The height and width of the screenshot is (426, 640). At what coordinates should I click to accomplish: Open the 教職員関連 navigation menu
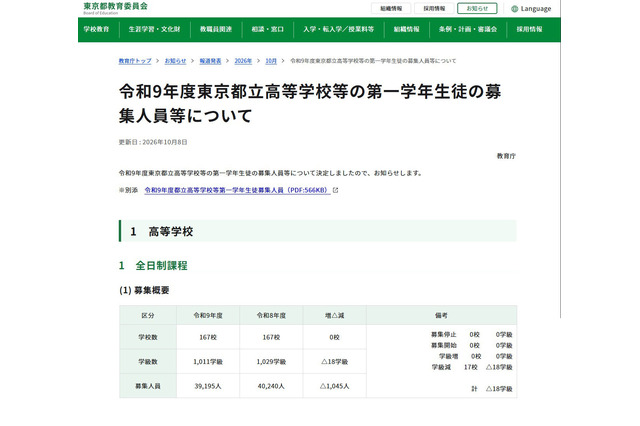click(x=216, y=29)
